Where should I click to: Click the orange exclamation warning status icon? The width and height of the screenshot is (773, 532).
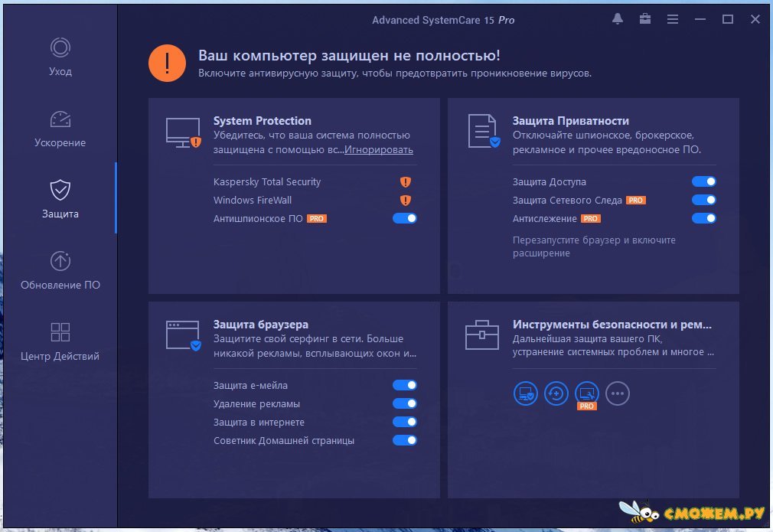tap(168, 64)
